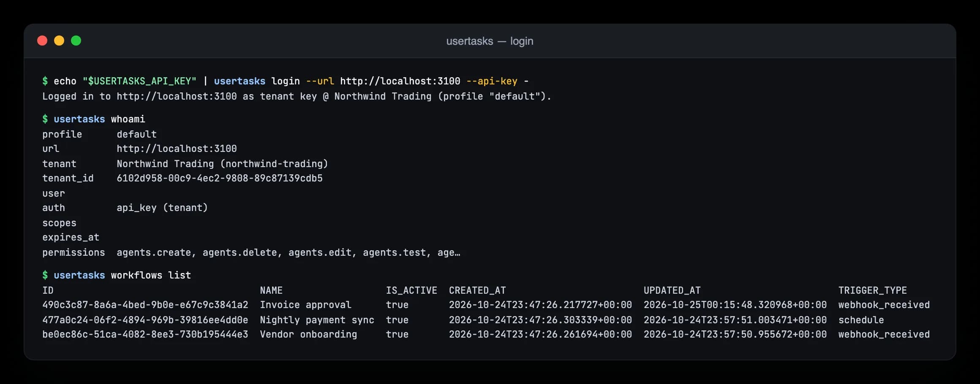
Task: Click the updated timestamp 2026-10-25T00:15:48.320968+00:00
Action: [x=735, y=305]
